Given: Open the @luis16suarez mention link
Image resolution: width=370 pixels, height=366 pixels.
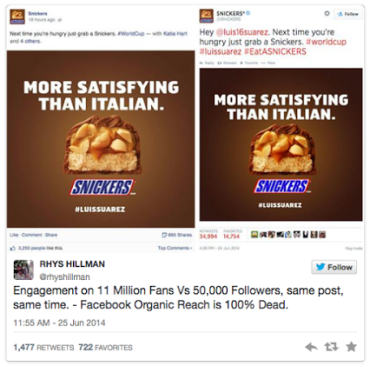Looking at the screenshot, I should pos(242,32).
